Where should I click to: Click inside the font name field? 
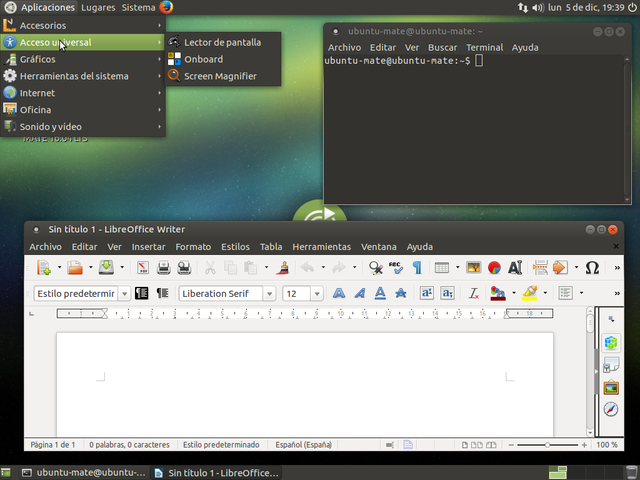[x=222, y=293]
